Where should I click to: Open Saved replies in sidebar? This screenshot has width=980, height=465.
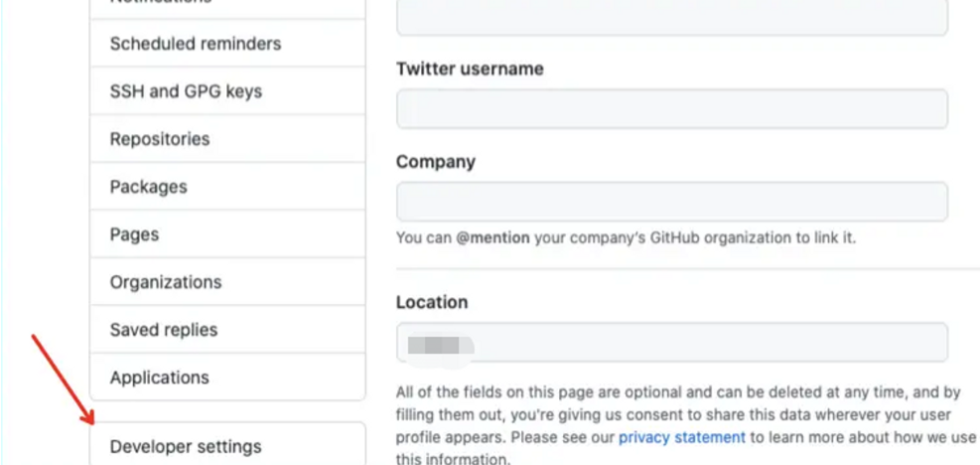coord(164,330)
